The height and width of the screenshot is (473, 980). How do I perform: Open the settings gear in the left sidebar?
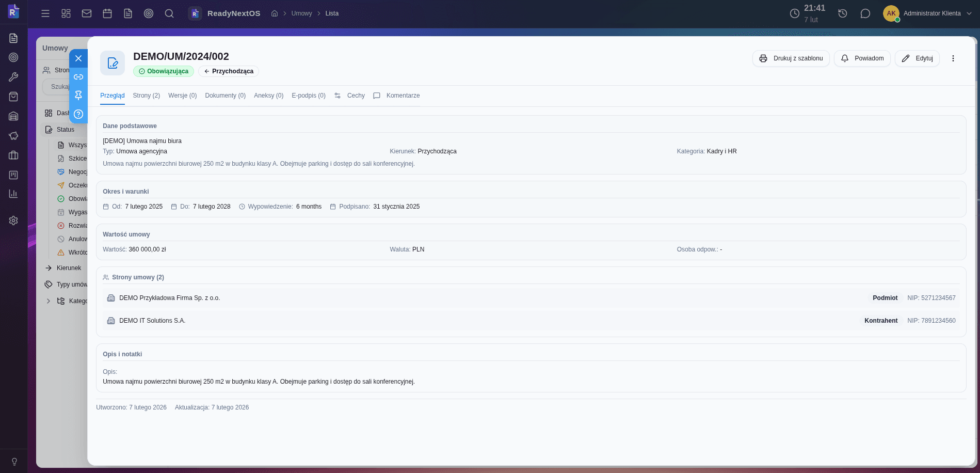(13, 220)
